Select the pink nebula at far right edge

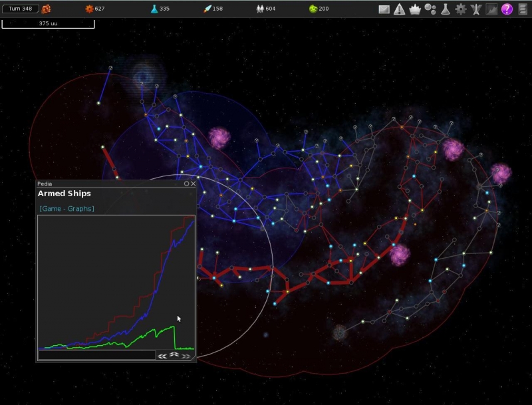(501, 173)
